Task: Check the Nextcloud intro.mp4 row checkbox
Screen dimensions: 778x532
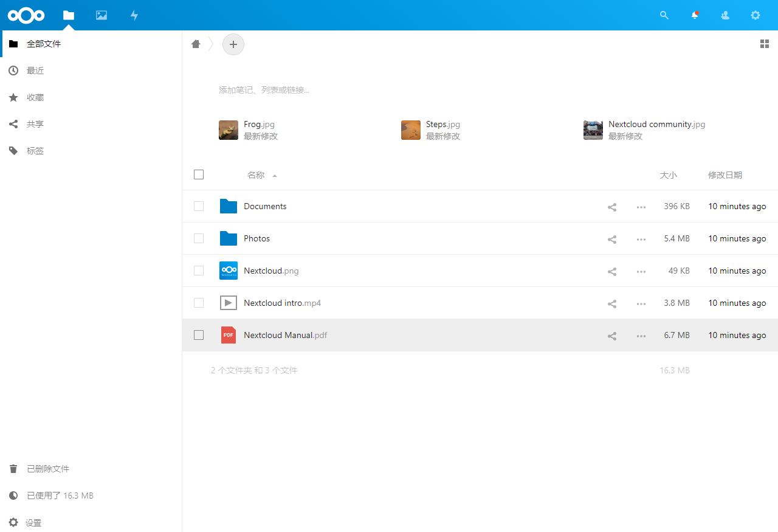Action: (x=199, y=303)
